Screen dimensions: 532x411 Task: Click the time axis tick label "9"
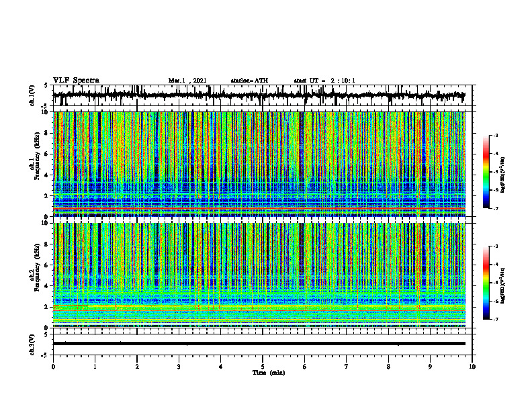click(430, 367)
